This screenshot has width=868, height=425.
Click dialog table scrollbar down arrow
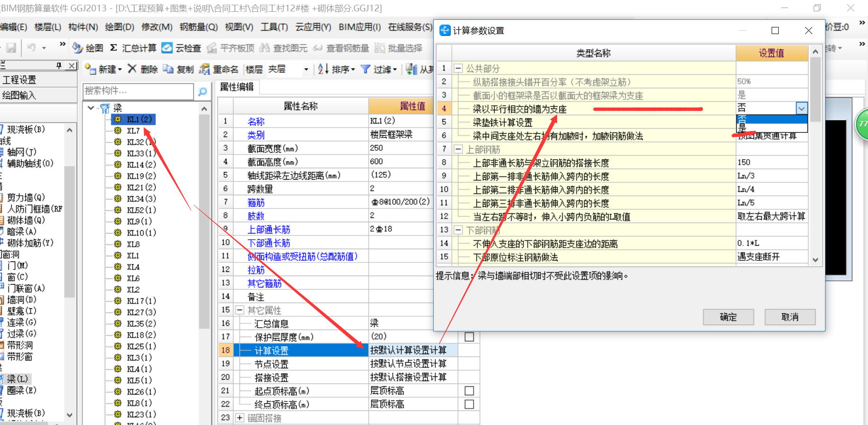click(x=816, y=260)
